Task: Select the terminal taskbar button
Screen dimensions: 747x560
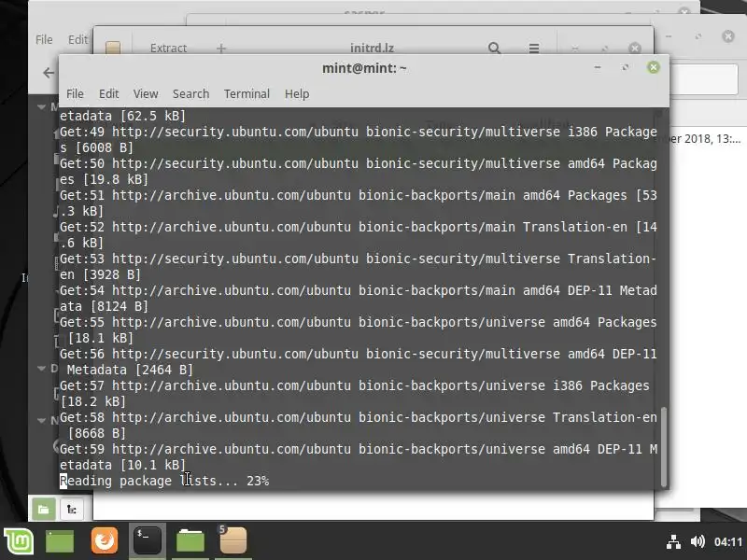Action: coord(148,541)
